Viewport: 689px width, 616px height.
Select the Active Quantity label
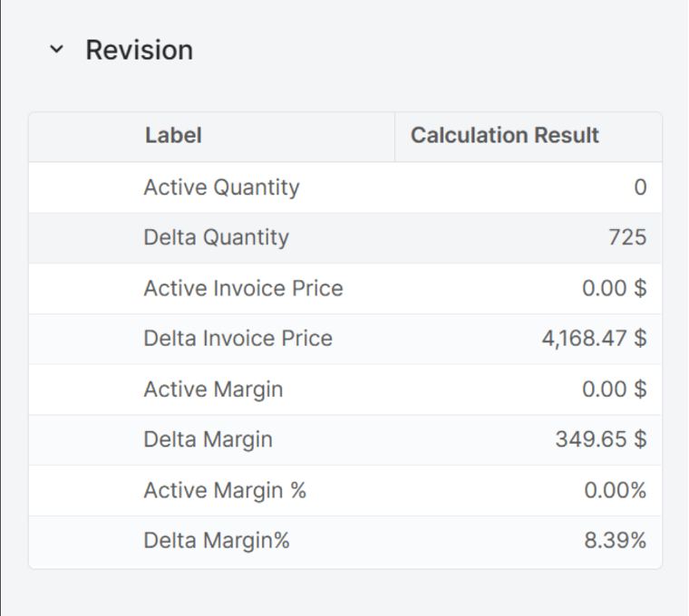point(221,188)
